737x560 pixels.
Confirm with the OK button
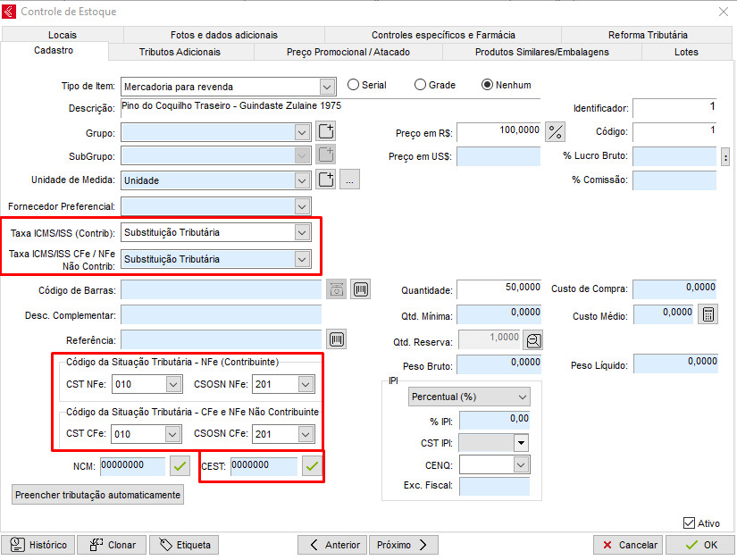(700, 545)
